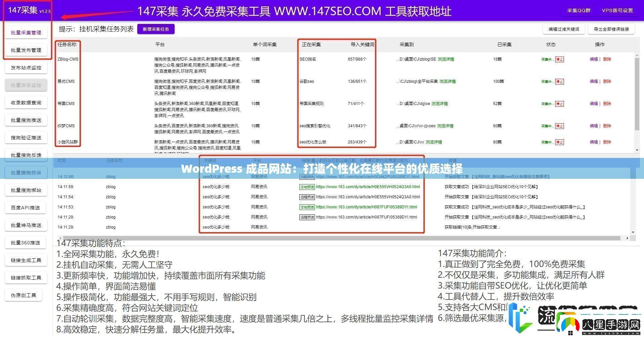
Task: Click the log panel scroll-right arrow
Action: 627,238
